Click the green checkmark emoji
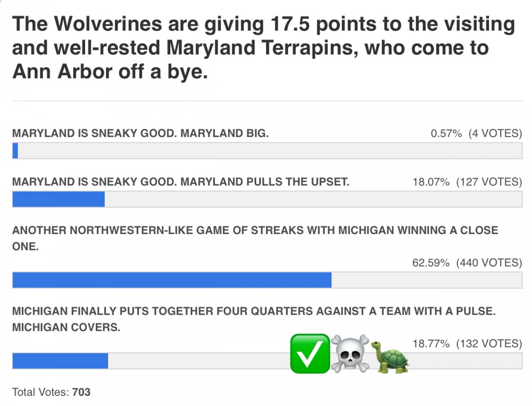532x406 pixels. 310,353
